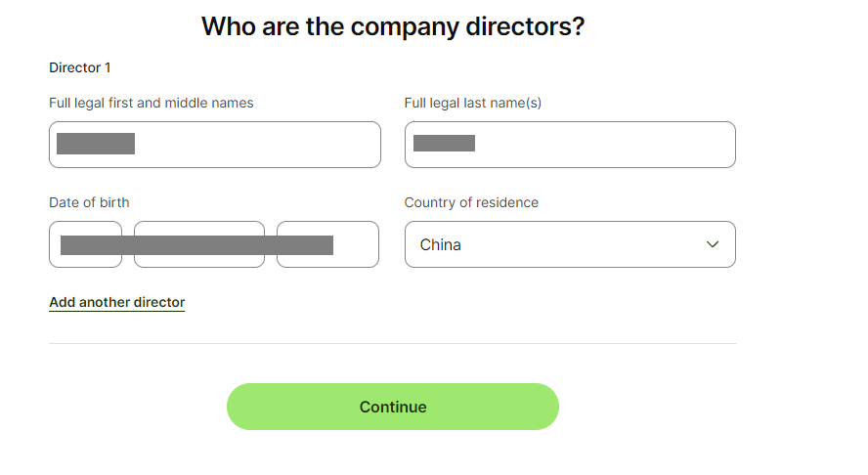Image resolution: width=868 pixels, height=475 pixels.
Task: Click the horizontal divider above Continue
Action: pyautogui.click(x=393, y=344)
